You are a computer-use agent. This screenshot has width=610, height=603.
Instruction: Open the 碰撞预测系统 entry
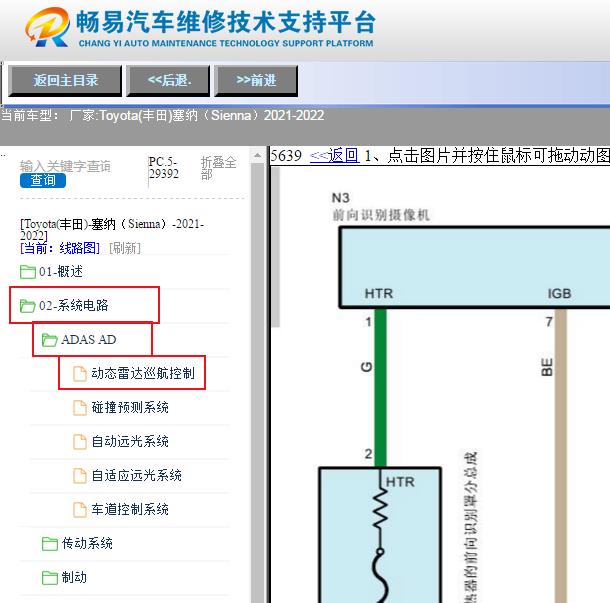[x=130, y=407]
